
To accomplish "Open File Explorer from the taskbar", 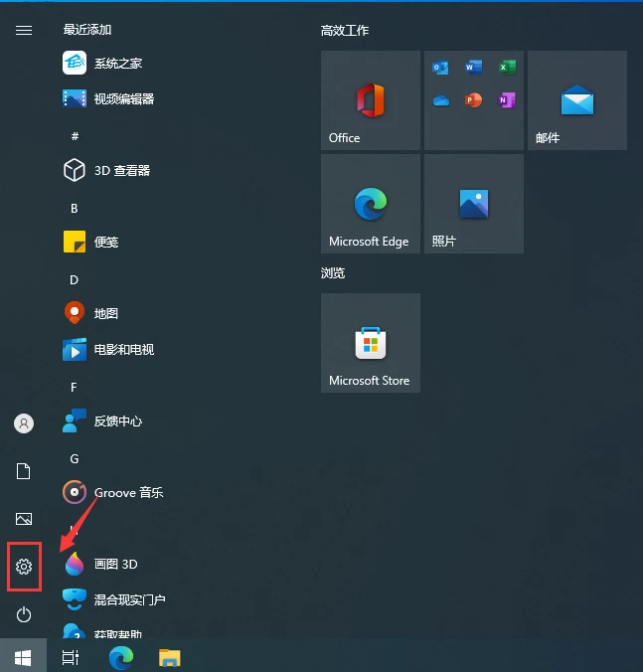I will point(170,658).
